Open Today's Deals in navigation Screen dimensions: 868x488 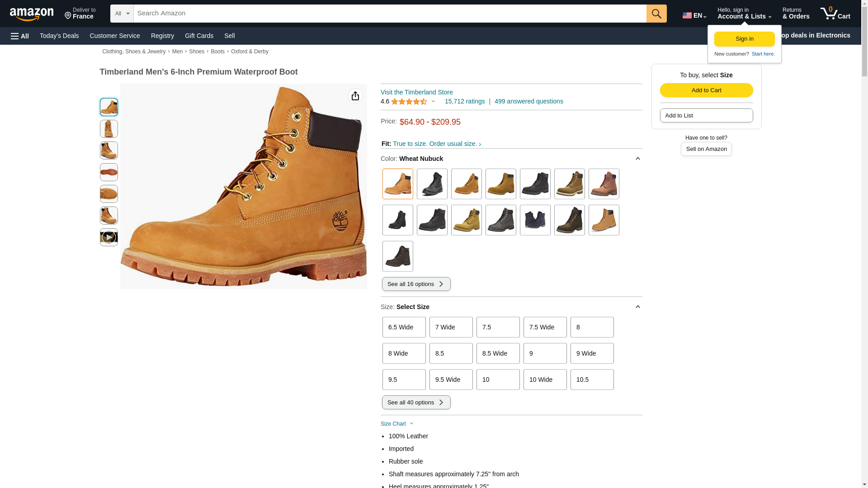(59, 36)
